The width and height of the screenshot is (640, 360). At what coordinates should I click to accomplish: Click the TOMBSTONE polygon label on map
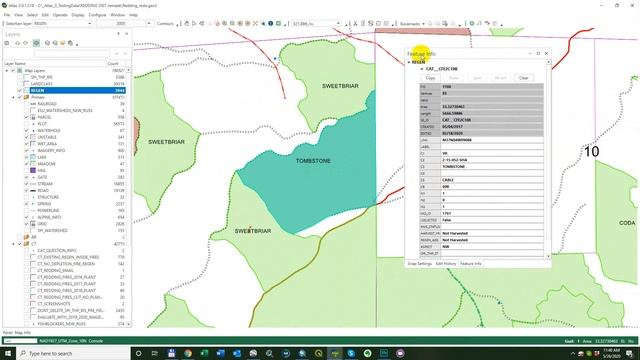(x=313, y=161)
